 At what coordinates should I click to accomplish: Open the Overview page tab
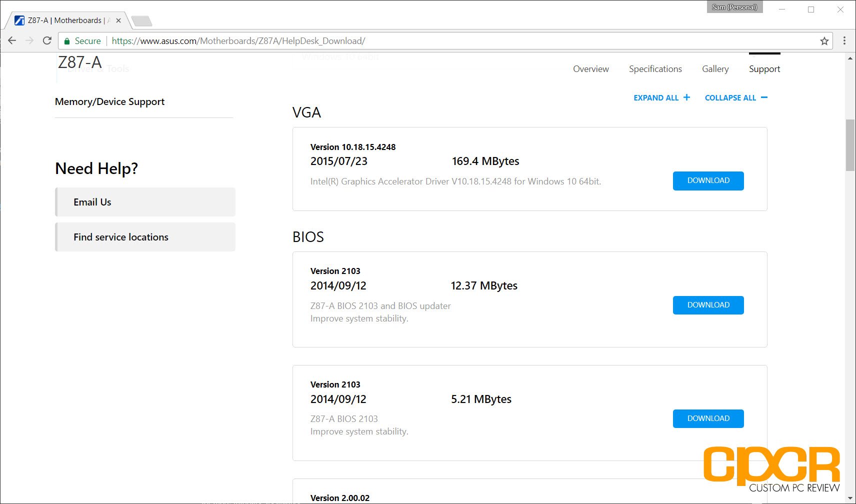pos(590,69)
